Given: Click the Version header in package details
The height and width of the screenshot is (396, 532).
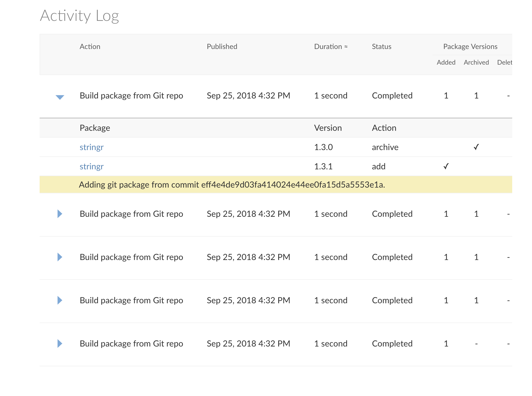Looking at the screenshot, I should (328, 128).
